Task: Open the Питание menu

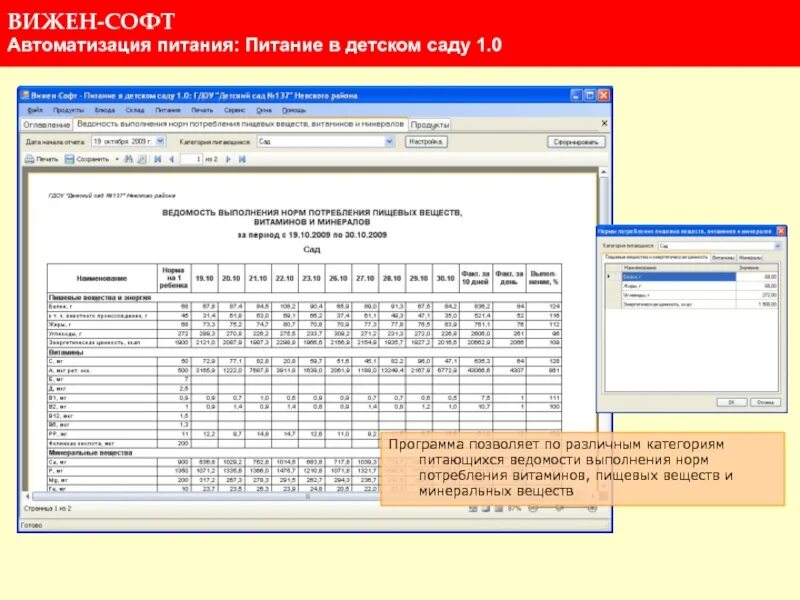Action: pyautogui.click(x=168, y=110)
